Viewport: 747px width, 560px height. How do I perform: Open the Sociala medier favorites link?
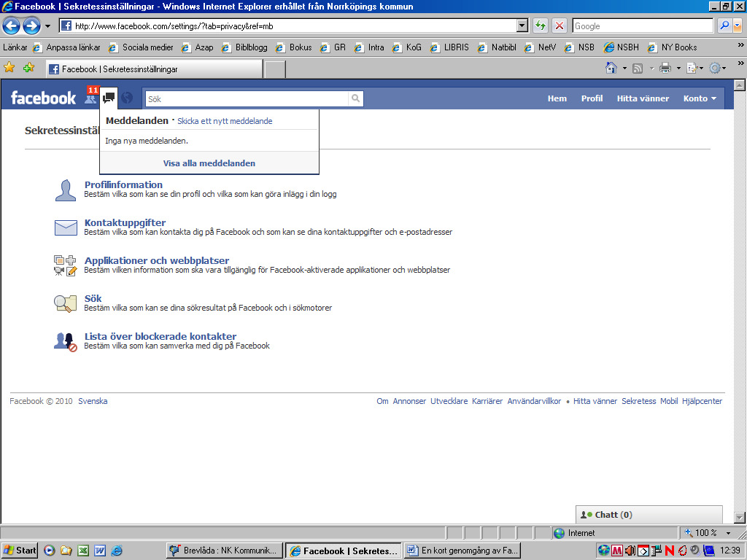coord(142,47)
